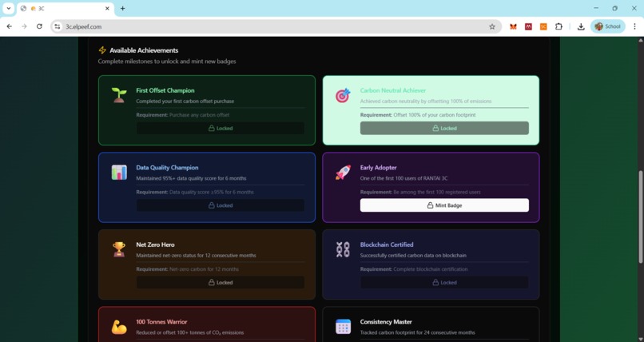
Task: Click the 3c.elpeef.com address bar
Action: tap(275, 26)
